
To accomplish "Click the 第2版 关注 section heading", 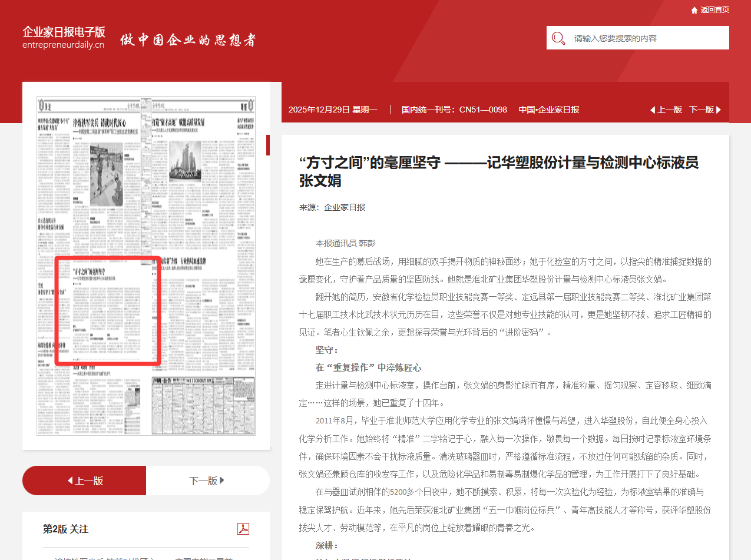I will [65, 529].
